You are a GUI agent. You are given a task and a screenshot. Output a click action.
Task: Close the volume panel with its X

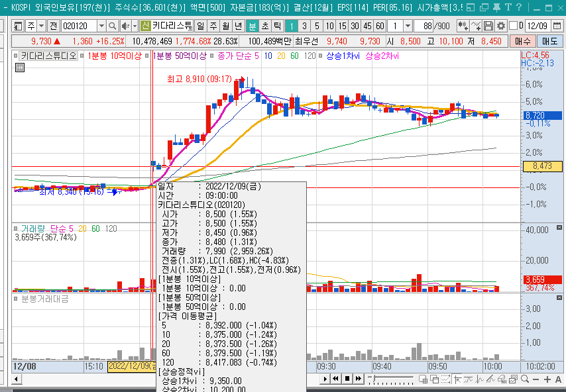coord(559,228)
